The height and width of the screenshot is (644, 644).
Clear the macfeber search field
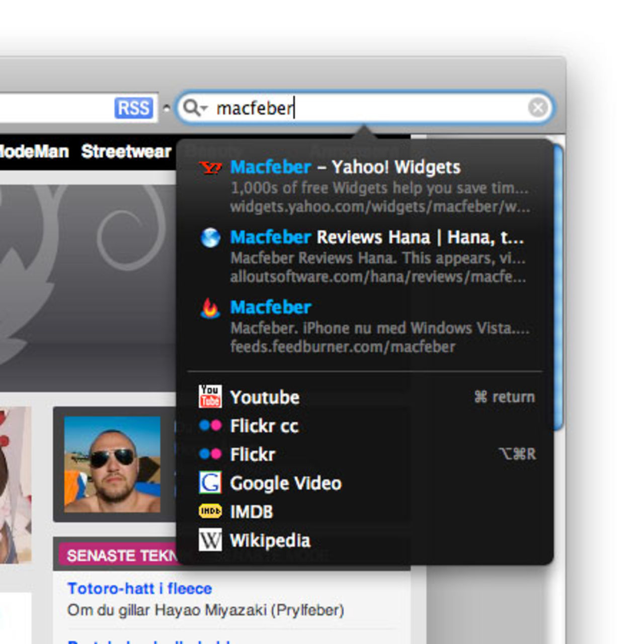click(538, 108)
